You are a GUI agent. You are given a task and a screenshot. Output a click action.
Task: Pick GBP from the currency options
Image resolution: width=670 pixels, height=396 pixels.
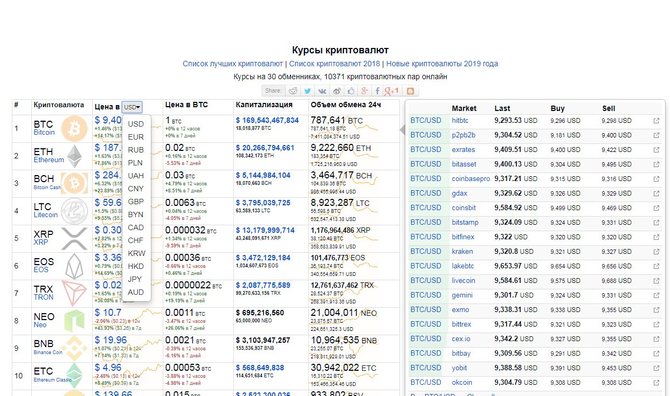coord(136,202)
